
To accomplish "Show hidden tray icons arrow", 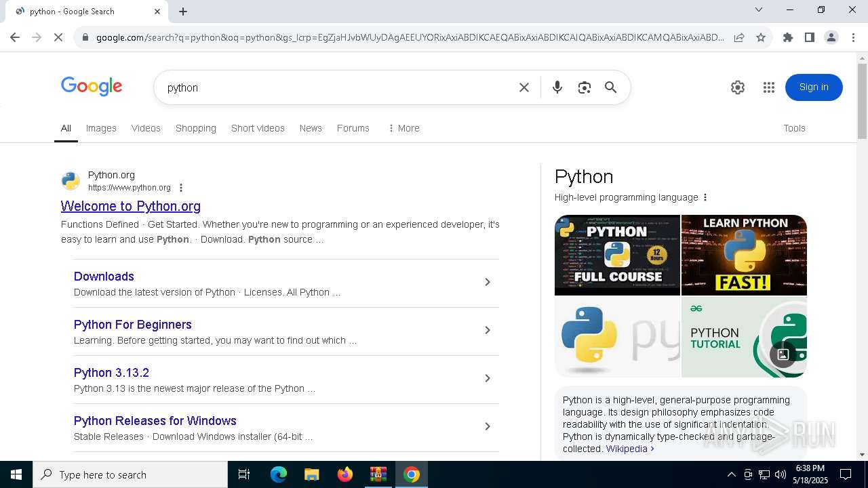I will [732, 474].
